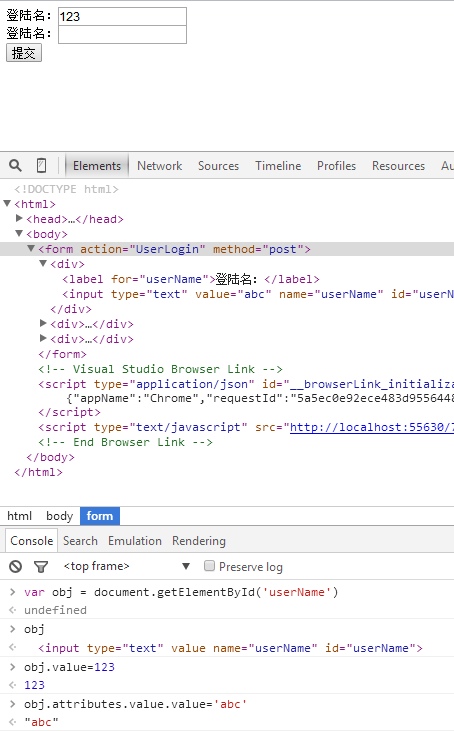Select the End Browser Link comment
Image resolution: width=454 pixels, height=731 pixels.
(x=125, y=442)
